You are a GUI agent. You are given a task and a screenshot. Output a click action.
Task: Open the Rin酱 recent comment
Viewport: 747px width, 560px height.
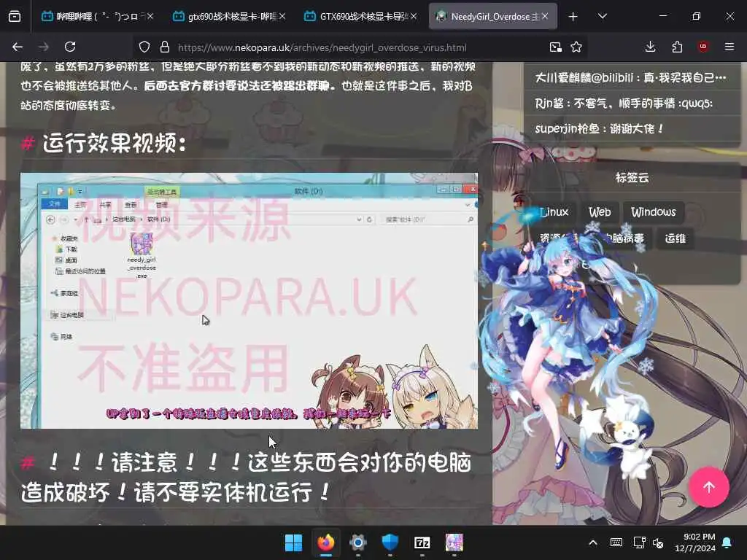[623, 104]
